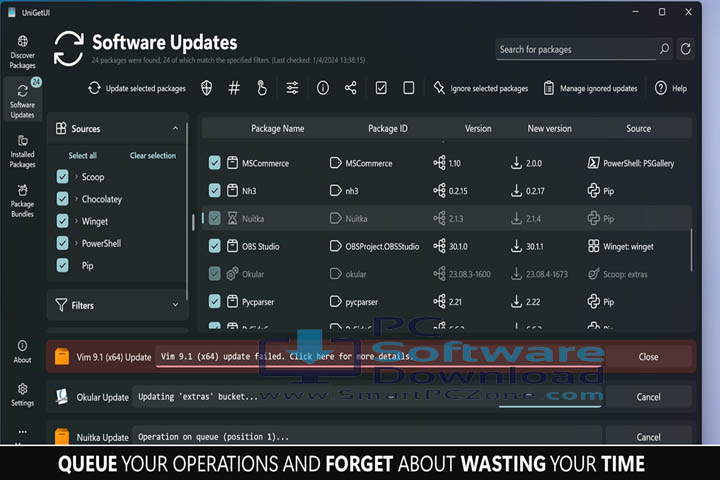Image resolution: width=720 pixels, height=480 pixels.
Task: Click the search magnifier icon
Action: (664, 49)
